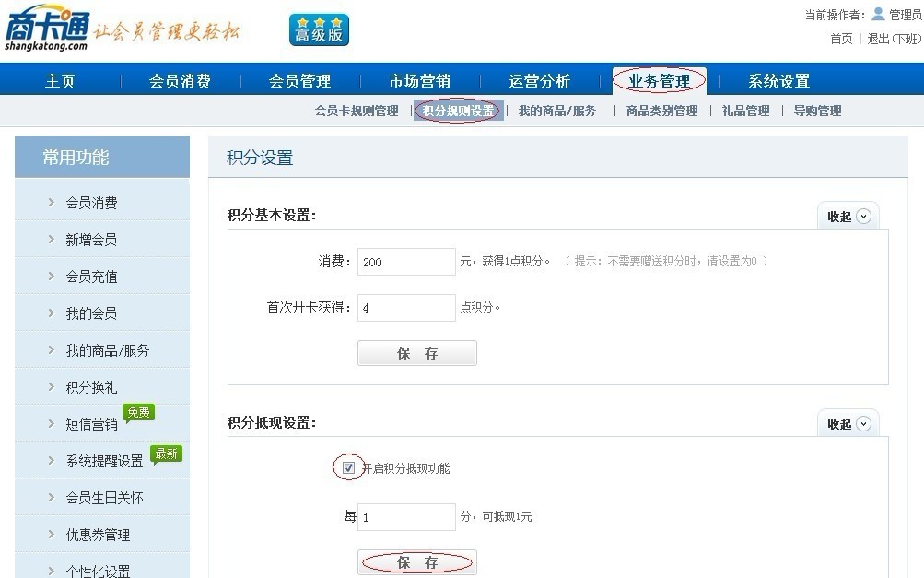
Task: Collapse the 积分抵现设置 section with 收起
Action: 848,424
